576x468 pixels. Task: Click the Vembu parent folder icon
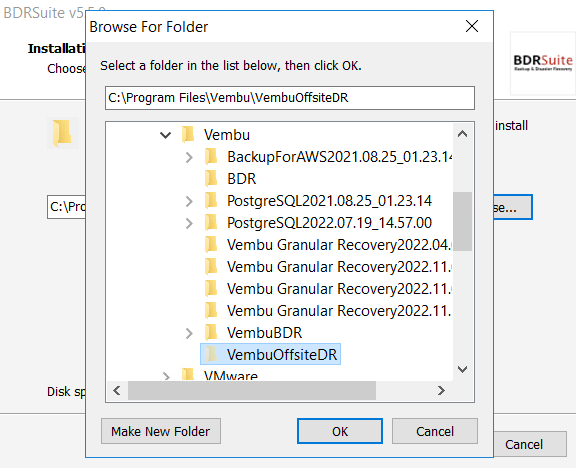tap(188, 134)
